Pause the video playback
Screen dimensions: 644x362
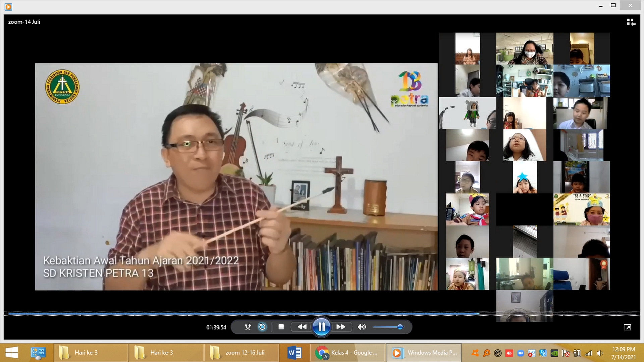click(x=321, y=327)
